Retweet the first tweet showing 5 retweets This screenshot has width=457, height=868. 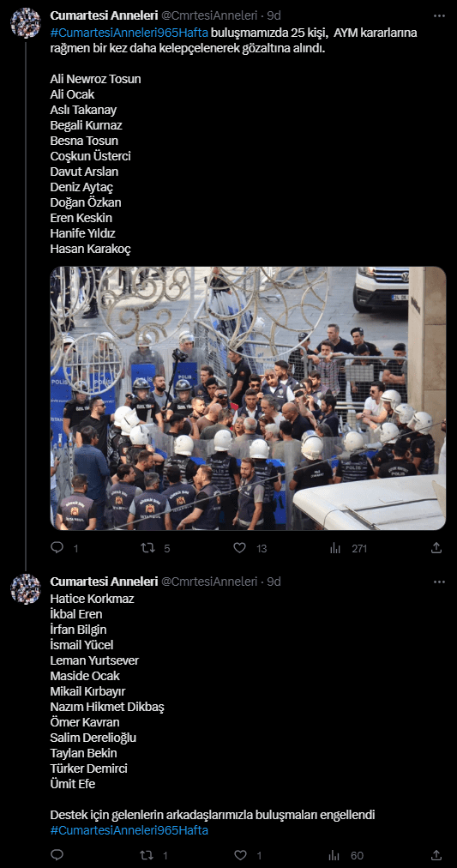coord(147,548)
